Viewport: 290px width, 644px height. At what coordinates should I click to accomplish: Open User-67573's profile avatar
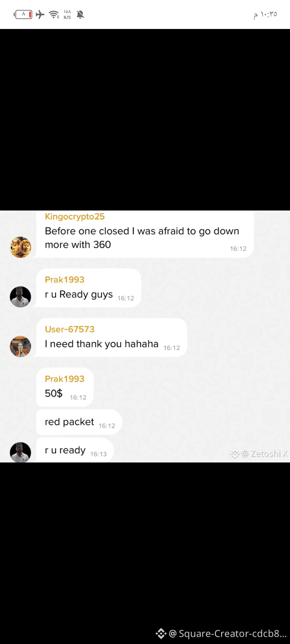click(x=21, y=347)
